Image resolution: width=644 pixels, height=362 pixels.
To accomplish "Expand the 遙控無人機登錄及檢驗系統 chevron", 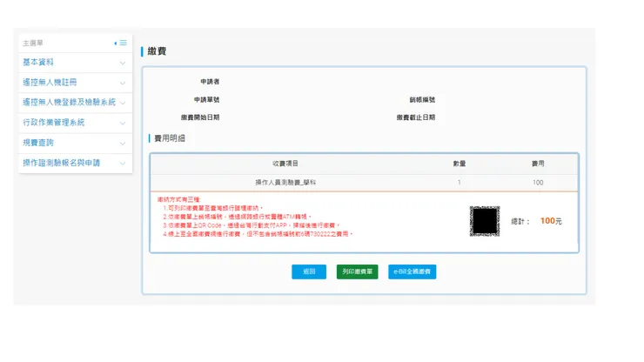I will point(123,103).
